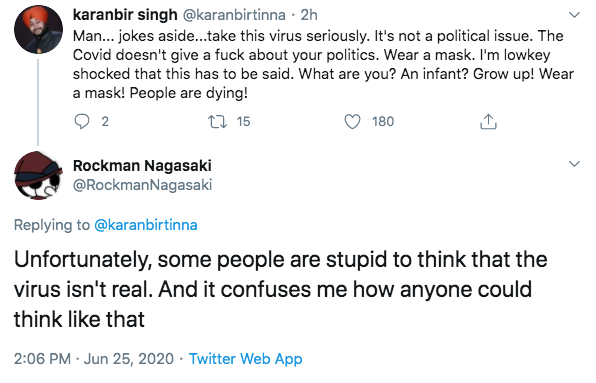596x383 pixels.
Task: Click the reply speech bubble icon
Action: coord(82,122)
